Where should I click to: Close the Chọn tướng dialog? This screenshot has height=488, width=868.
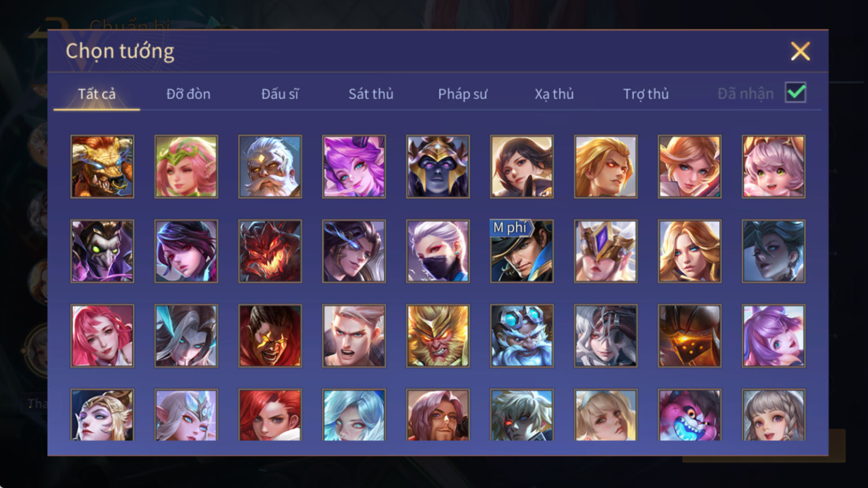(800, 51)
